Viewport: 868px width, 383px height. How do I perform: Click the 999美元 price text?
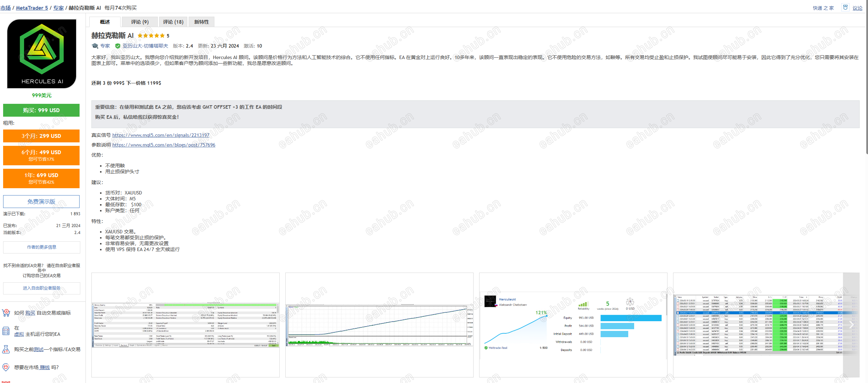point(42,95)
